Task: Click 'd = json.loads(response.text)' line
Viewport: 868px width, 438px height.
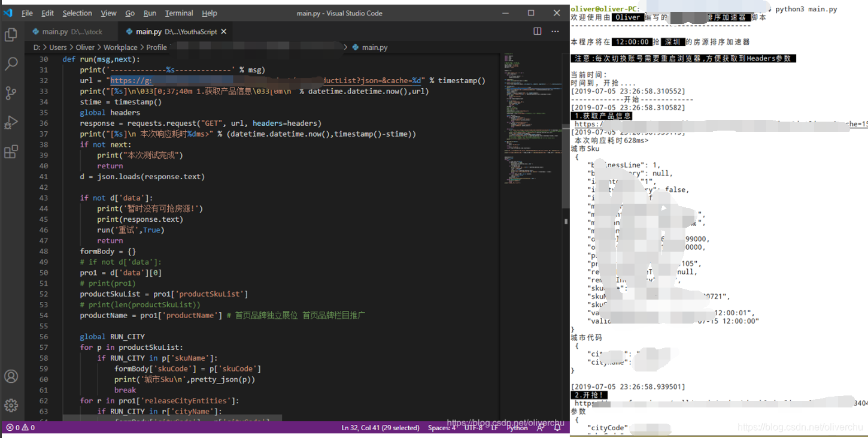Action: 142,177
